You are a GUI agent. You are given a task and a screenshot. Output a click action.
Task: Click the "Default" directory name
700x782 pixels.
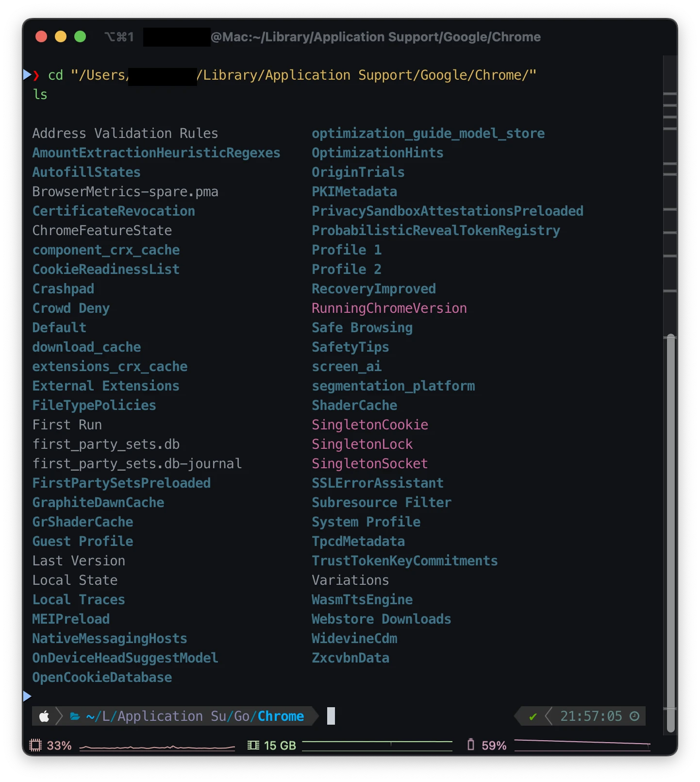(x=59, y=328)
